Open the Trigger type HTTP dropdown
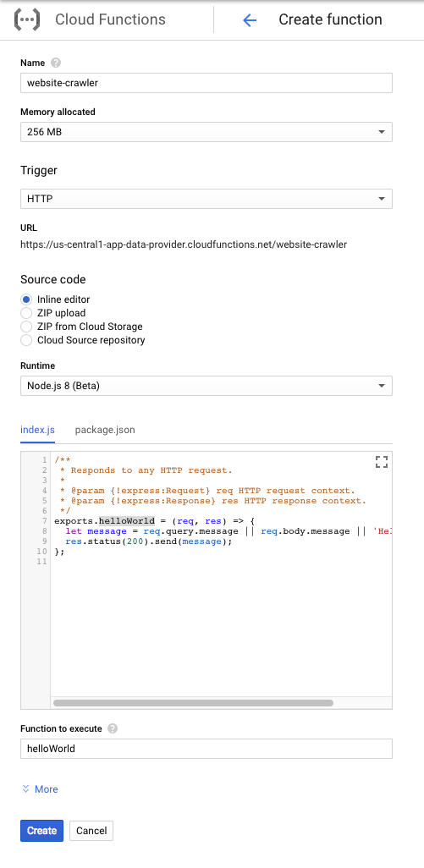Screen dimensions: 424x868 (206, 199)
